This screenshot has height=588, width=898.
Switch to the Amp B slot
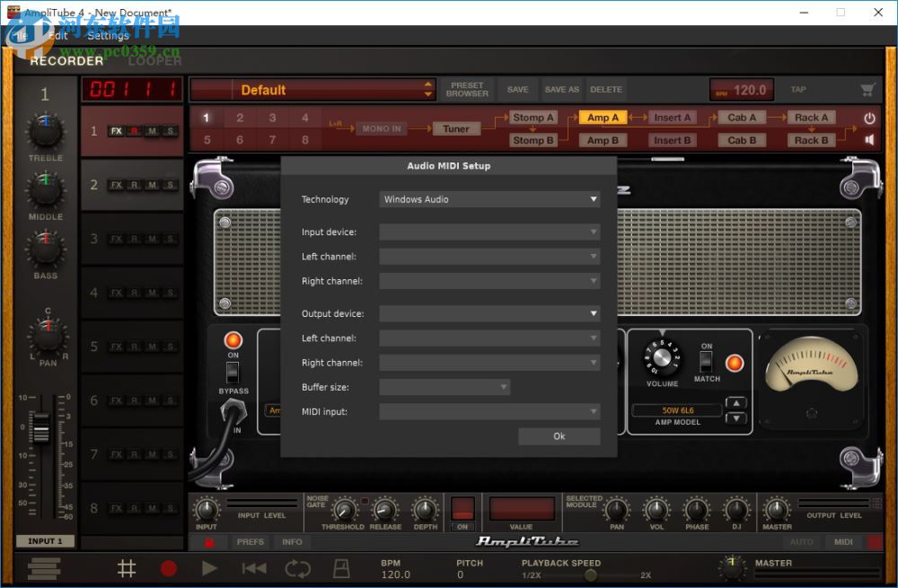[603, 140]
